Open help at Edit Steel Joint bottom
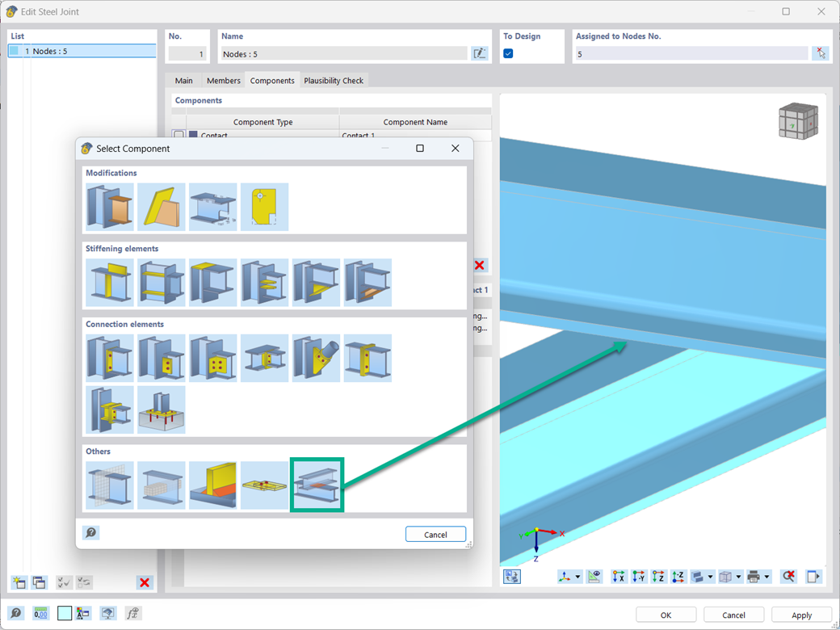The width and height of the screenshot is (840, 630). 16,613
